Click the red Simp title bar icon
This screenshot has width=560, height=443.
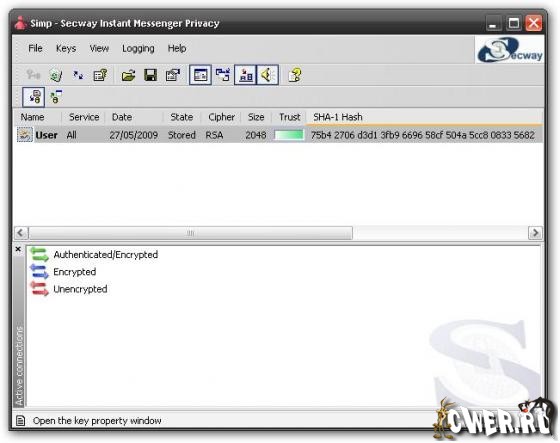point(21,23)
